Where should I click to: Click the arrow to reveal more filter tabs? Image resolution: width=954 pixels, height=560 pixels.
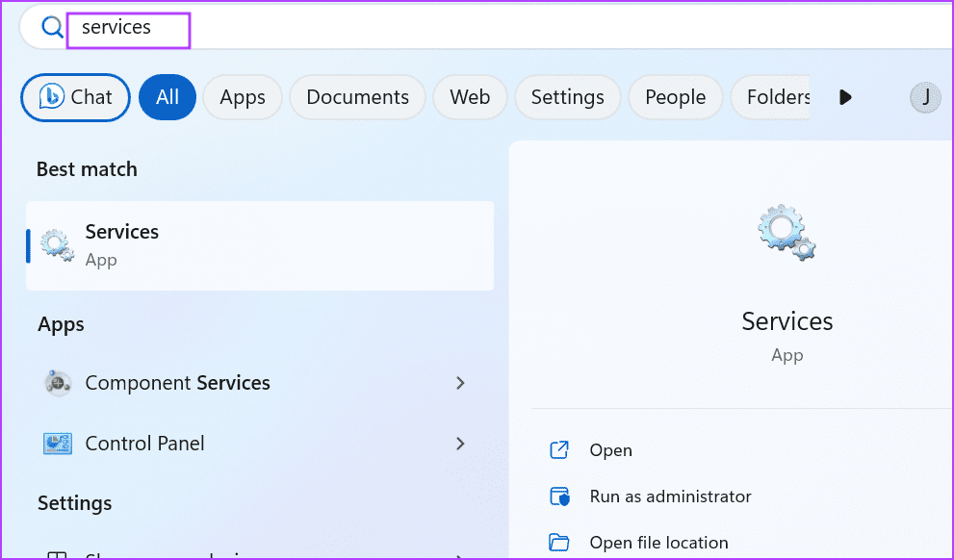[x=844, y=97]
